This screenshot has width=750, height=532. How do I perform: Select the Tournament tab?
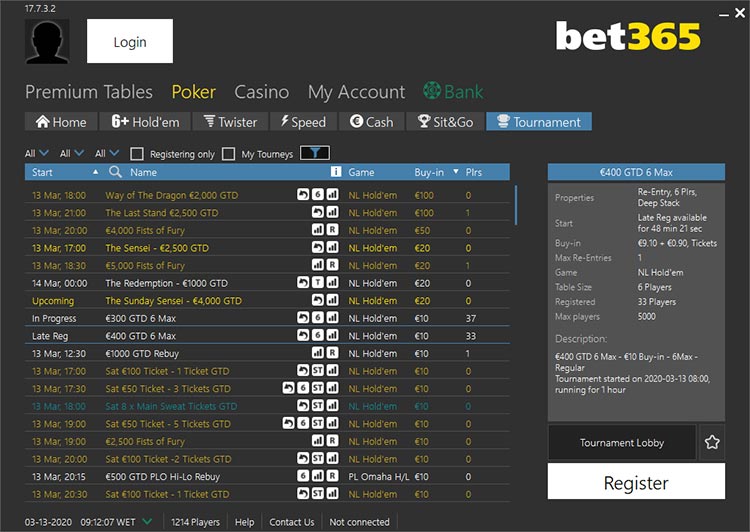[x=539, y=122]
